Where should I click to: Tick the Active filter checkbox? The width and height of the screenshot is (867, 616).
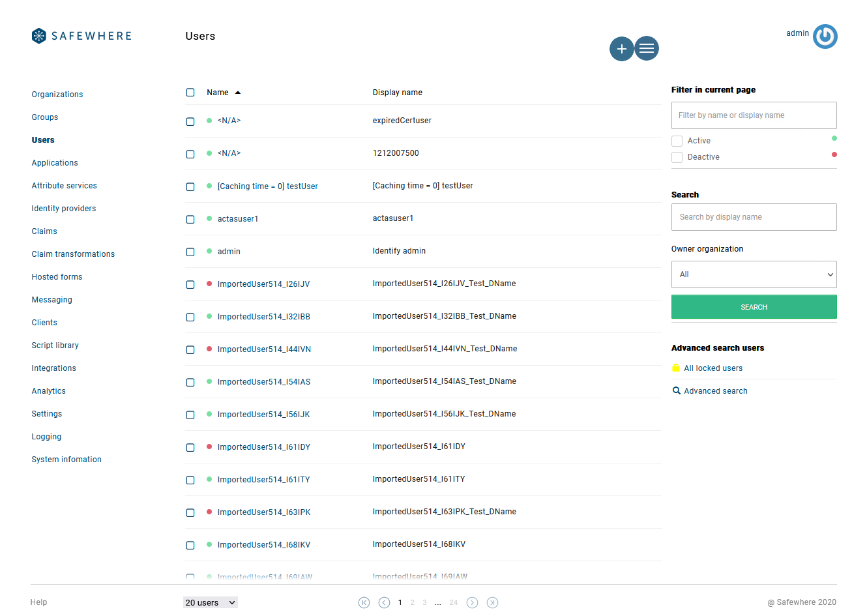[677, 141]
